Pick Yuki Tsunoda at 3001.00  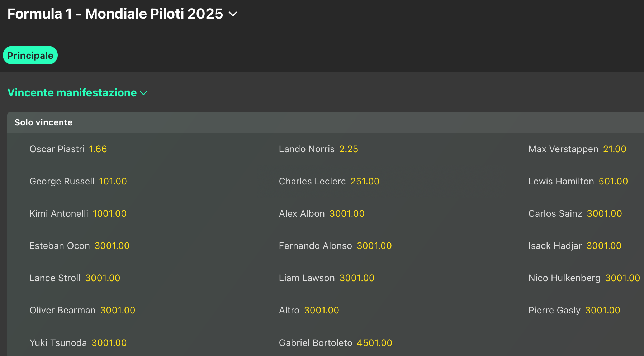pyautogui.click(x=109, y=343)
